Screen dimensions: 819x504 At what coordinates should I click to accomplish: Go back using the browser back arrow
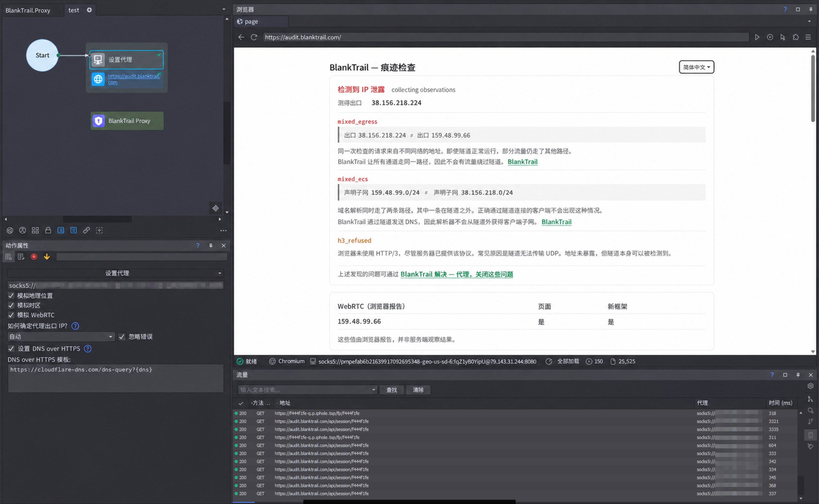pos(241,37)
